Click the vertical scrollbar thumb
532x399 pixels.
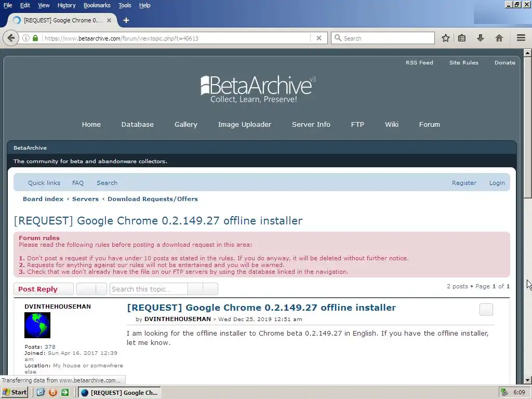click(528, 127)
